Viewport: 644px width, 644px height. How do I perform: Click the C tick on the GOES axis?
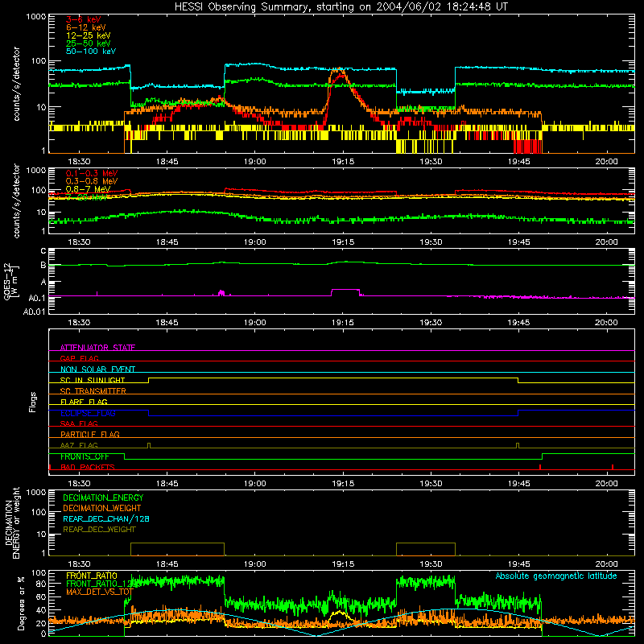point(43,251)
